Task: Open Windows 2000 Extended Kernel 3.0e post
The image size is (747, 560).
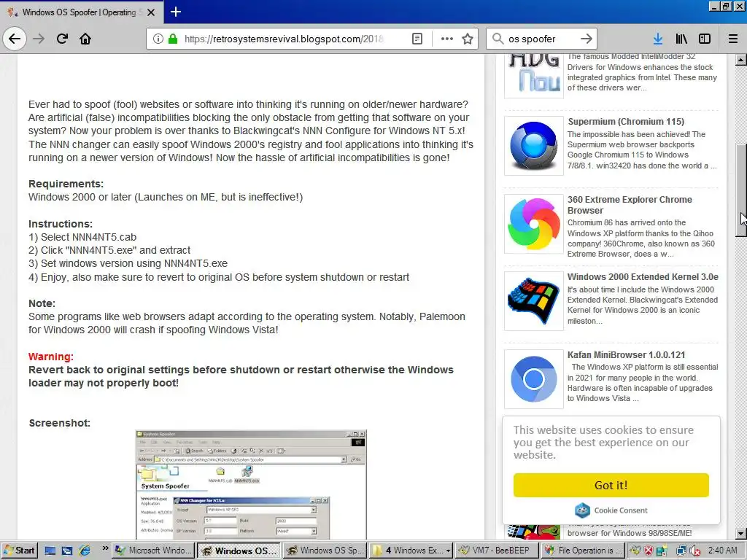Action: (x=643, y=276)
